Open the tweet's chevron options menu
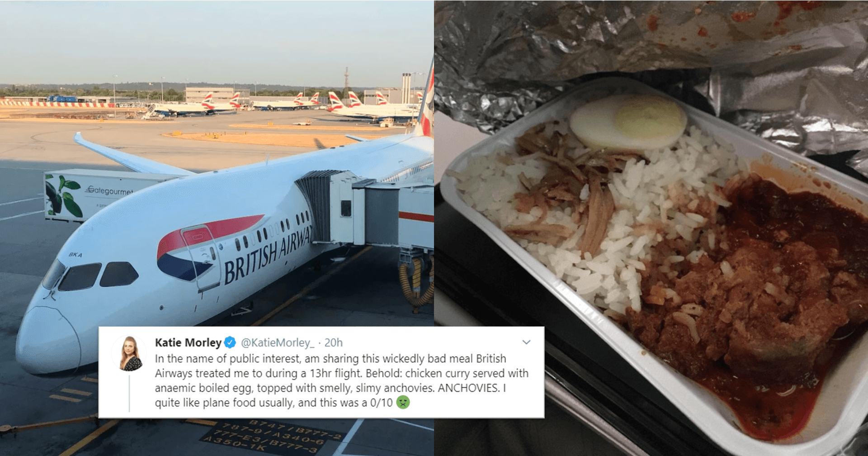868x456 pixels. coord(526,342)
